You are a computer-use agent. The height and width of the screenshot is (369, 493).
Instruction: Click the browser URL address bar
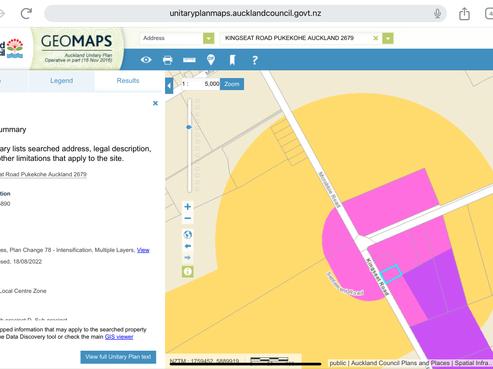(x=245, y=13)
